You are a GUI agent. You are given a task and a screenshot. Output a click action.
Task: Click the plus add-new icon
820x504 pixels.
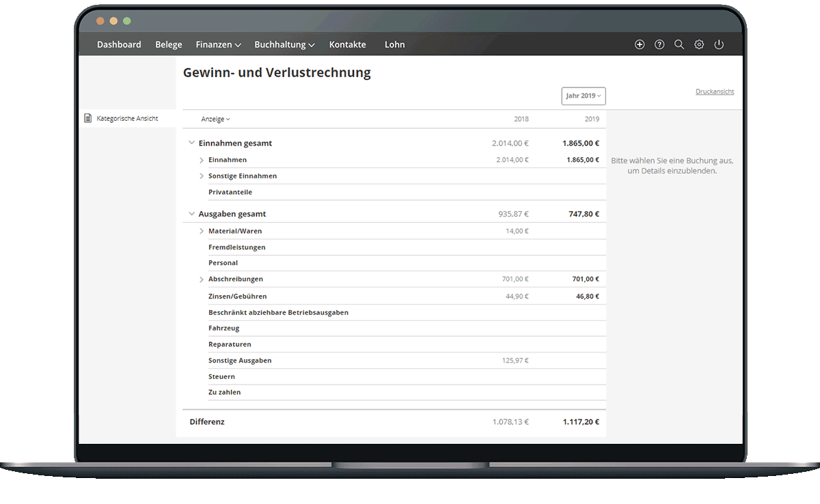(x=640, y=44)
